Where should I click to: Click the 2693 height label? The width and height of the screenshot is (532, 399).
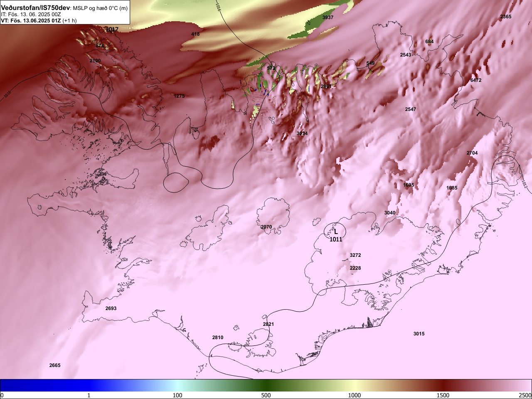click(x=111, y=308)
